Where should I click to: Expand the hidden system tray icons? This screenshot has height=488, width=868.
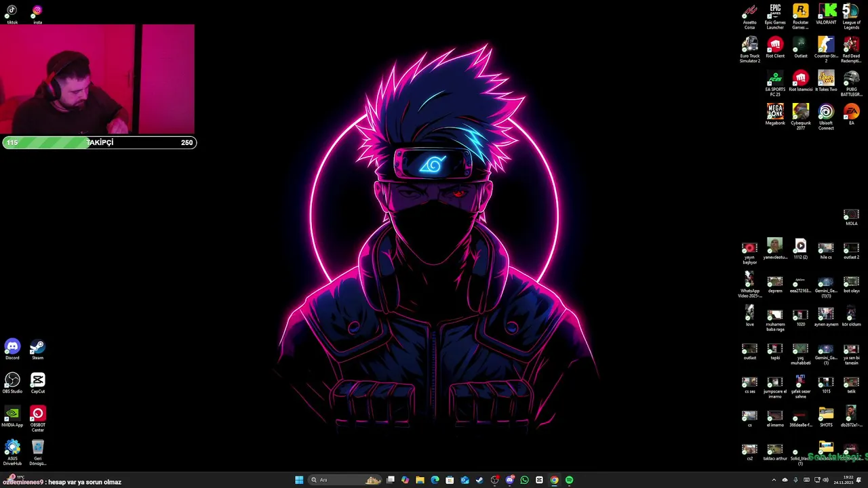coord(774,480)
